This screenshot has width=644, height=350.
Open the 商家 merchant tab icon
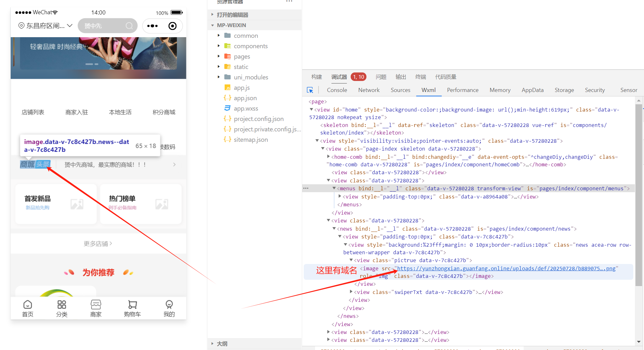click(96, 304)
